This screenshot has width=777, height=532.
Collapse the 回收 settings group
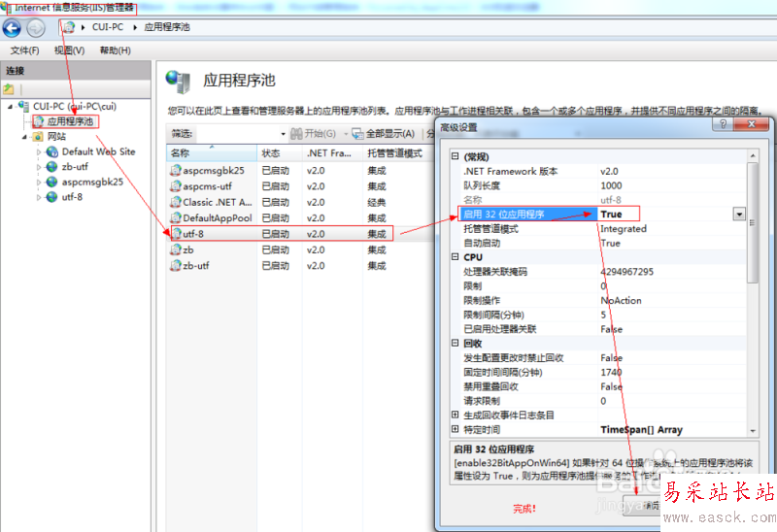click(x=455, y=343)
